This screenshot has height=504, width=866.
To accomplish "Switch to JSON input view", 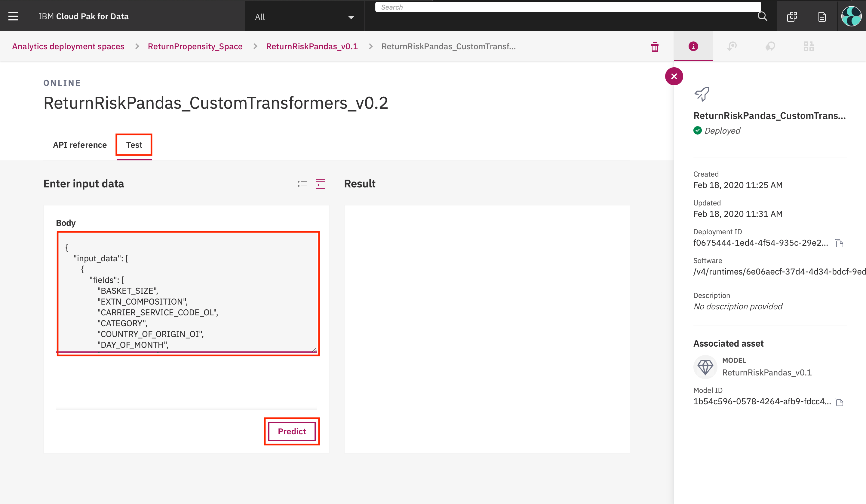I will click(x=320, y=184).
